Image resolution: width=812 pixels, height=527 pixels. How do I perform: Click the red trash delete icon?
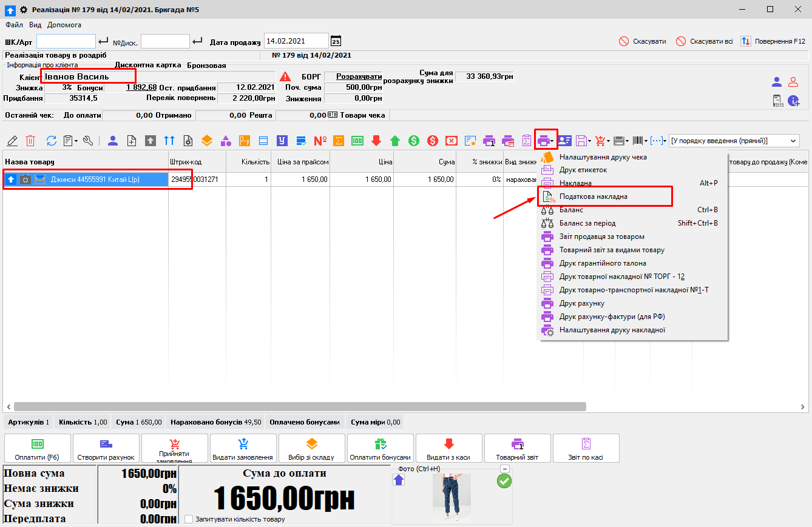[x=30, y=141]
